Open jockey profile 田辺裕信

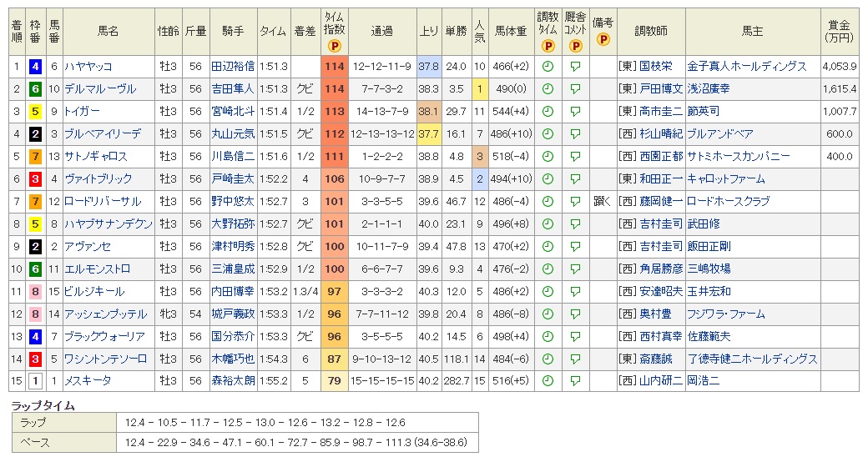[233, 67]
